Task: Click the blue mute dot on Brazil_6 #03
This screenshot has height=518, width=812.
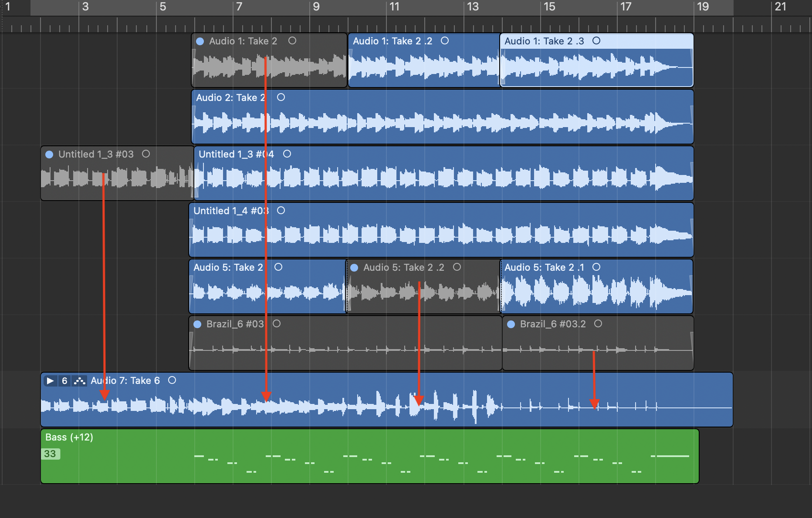Action: click(197, 324)
